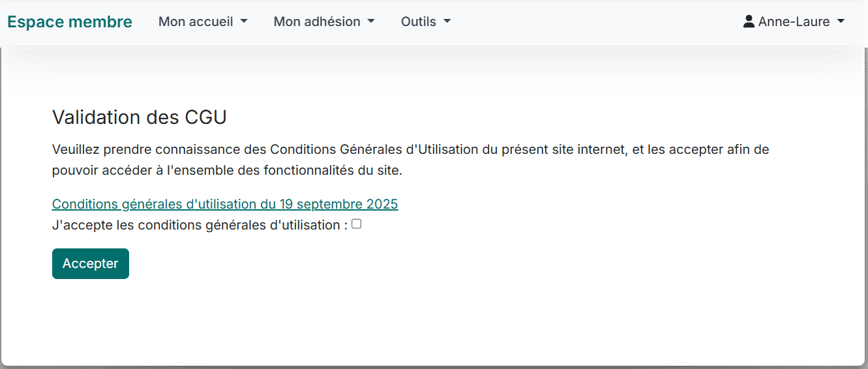Click the caret beside Mon adhésion
This screenshot has height=369, width=868.
tap(371, 22)
